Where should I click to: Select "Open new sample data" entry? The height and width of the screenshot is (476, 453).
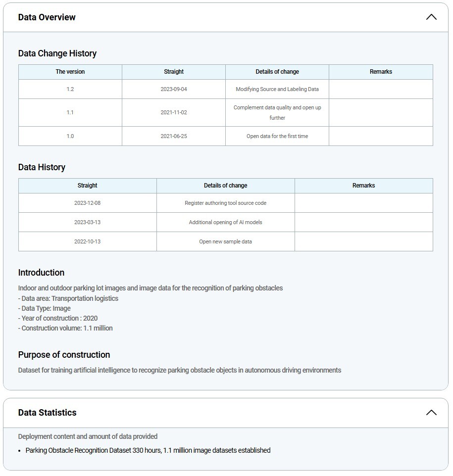click(x=226, y=241)
